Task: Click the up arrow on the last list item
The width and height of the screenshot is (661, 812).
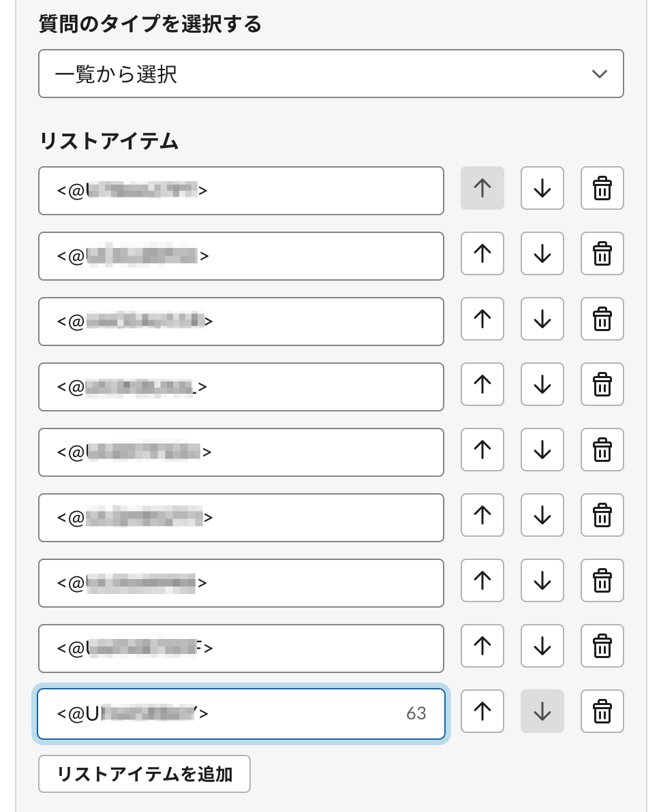Action: 482,711
